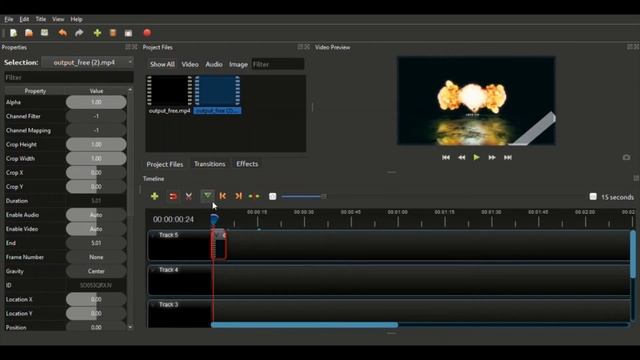Click the zoom out icon beside slider
This screenshot has width=640, height=360.
tap(273, 197)
